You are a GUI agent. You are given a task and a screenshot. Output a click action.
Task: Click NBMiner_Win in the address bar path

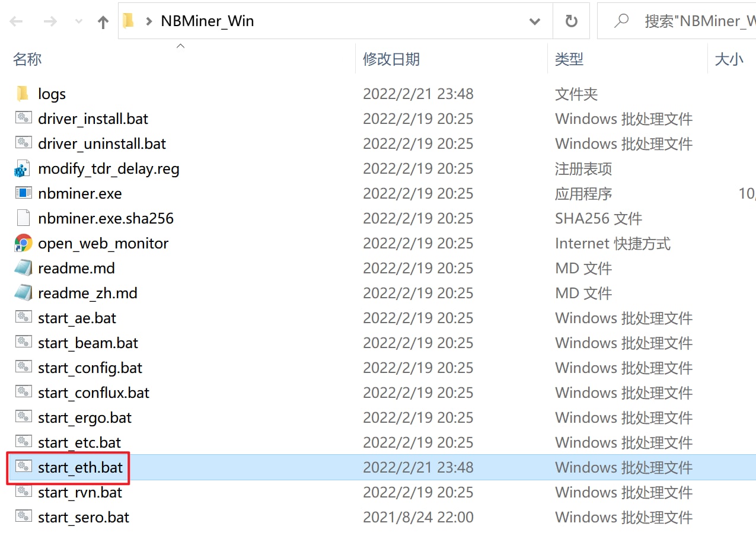pyautogui.click(x=208, y=21)
